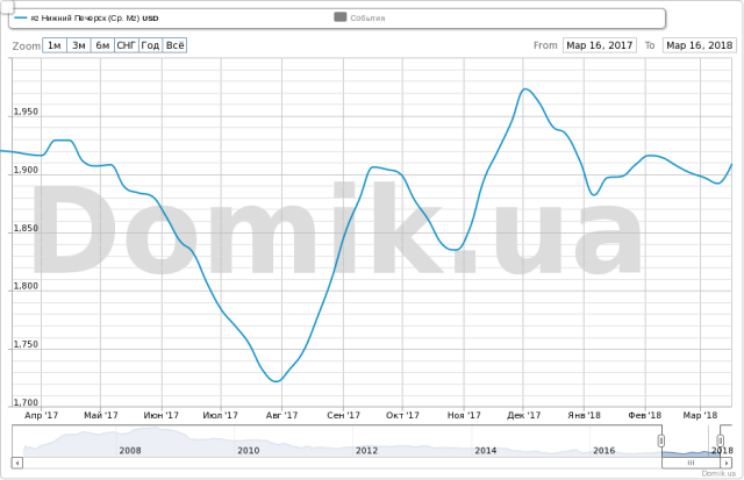Click the navigator scroll left arrow

[18, 462]
